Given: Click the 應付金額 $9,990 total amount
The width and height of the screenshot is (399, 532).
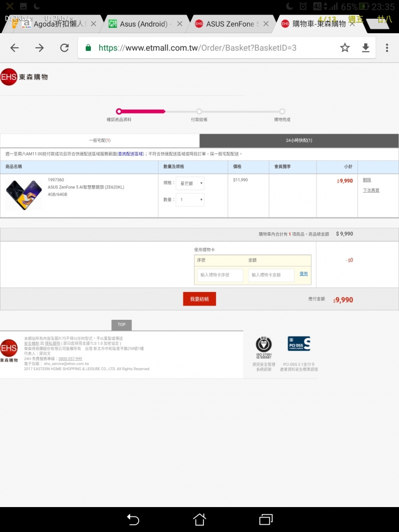Looking at the screenshot, I should tap(343, 300).
